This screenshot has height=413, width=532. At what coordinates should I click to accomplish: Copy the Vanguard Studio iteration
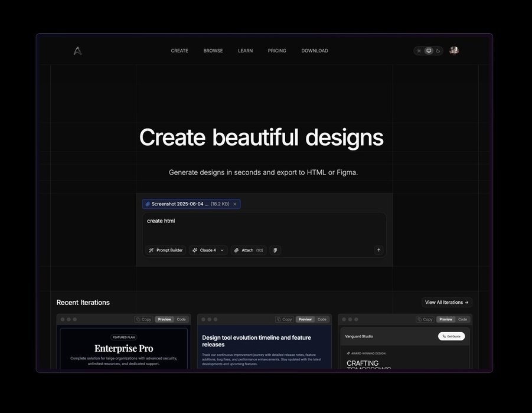coord(425,319)
